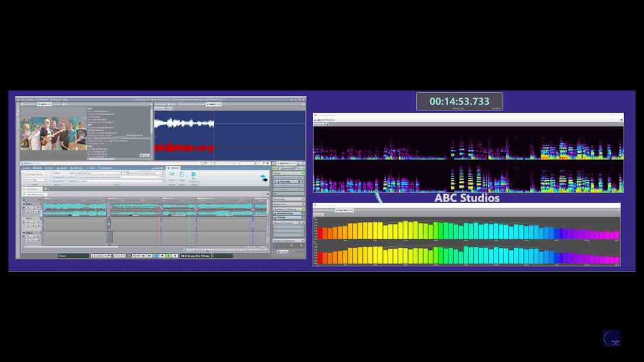
Task: Click the blue Render start icon
Action: 194,175
